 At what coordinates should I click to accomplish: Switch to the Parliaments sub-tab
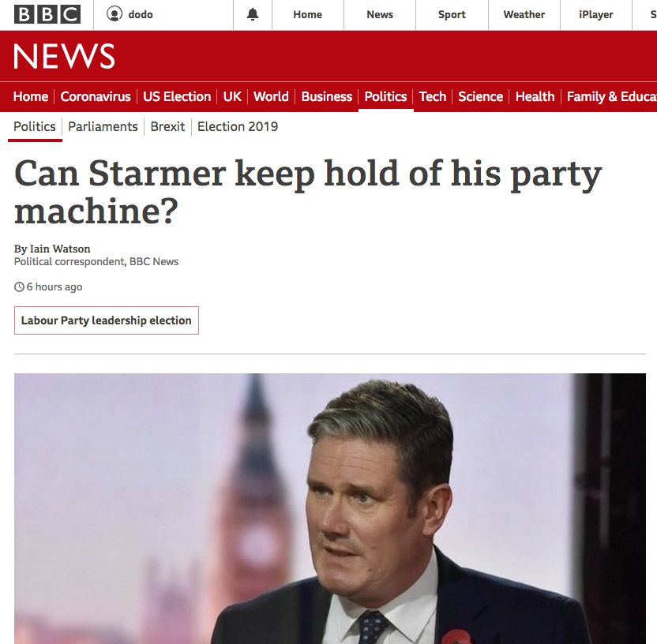103,126
